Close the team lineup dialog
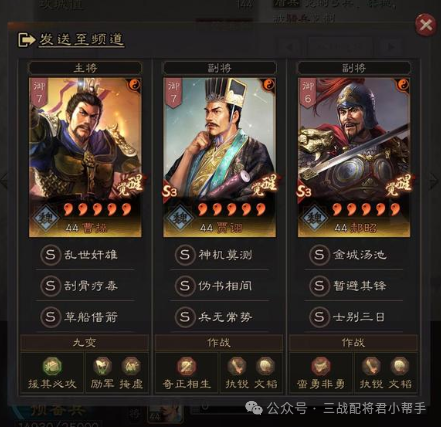Image resolution: width=441 pixels, height=427 pixels. (x=426, y=25)
